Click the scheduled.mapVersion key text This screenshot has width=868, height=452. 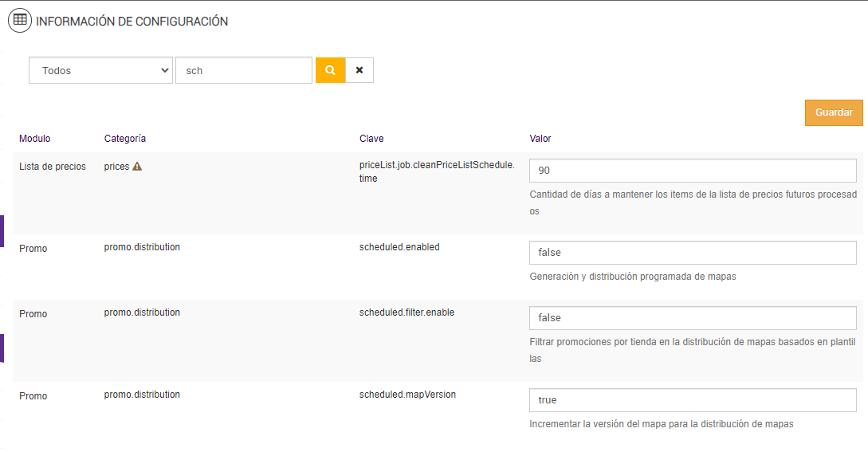[x=407, y=395]
